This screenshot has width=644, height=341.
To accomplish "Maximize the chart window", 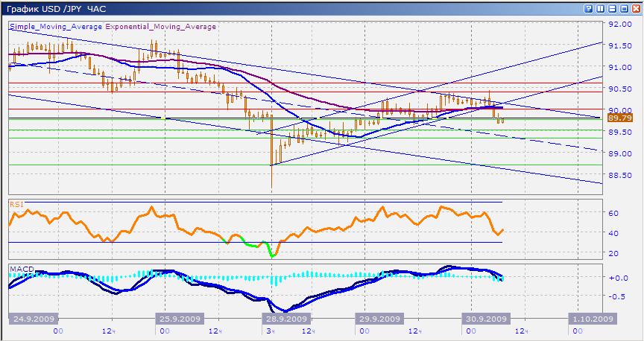I will (x=624, y=8).
